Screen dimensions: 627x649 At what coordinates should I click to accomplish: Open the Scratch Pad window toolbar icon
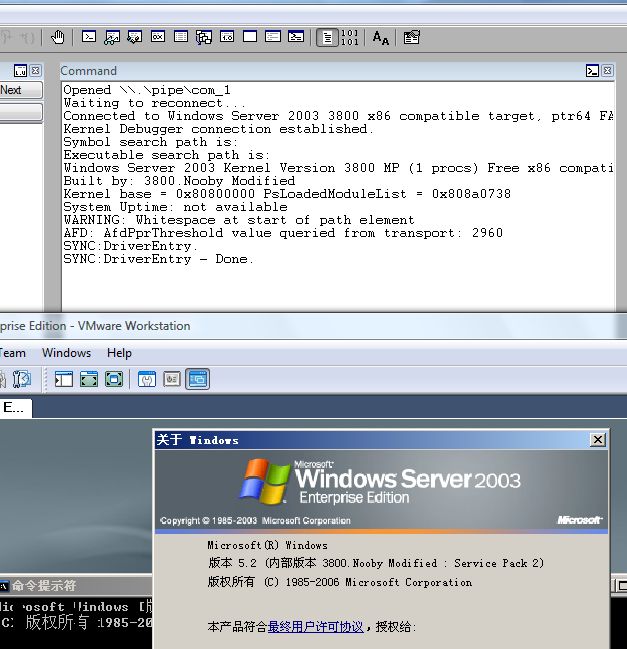[x=250, y=37]
